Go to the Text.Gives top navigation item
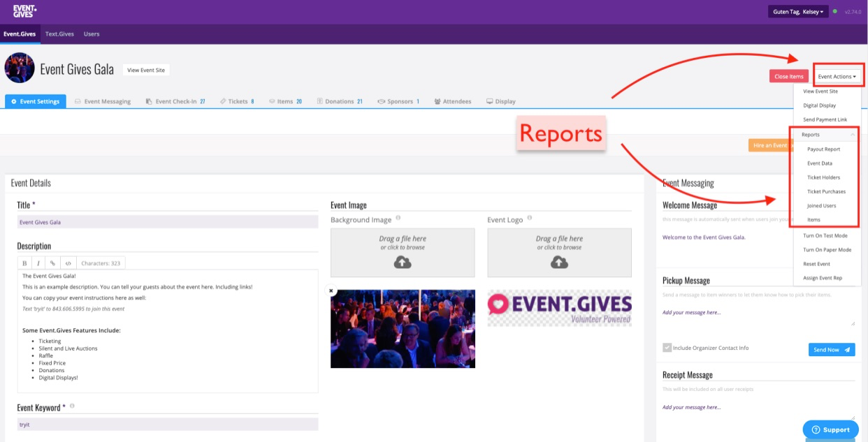 pyautogui.click(x=59, y=34)
